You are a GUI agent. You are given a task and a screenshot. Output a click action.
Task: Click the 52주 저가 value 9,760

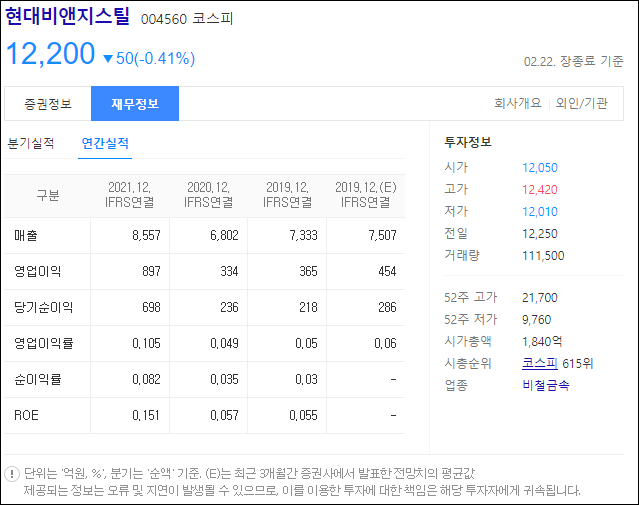click(x=537, y=320)
